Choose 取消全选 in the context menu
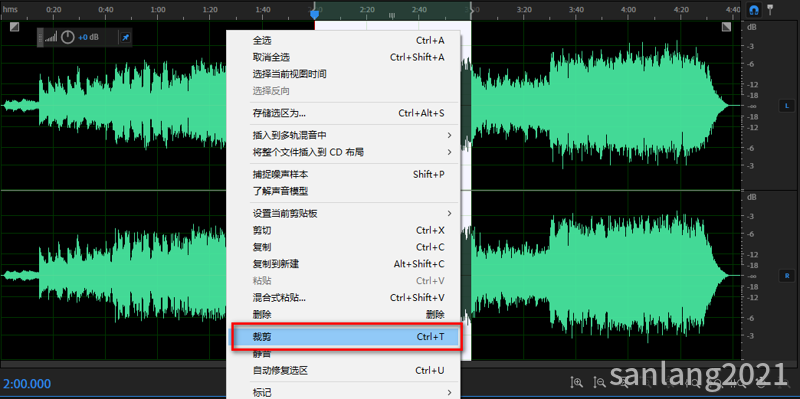Viewport: 800px width, 399px height. coord(343,58)
